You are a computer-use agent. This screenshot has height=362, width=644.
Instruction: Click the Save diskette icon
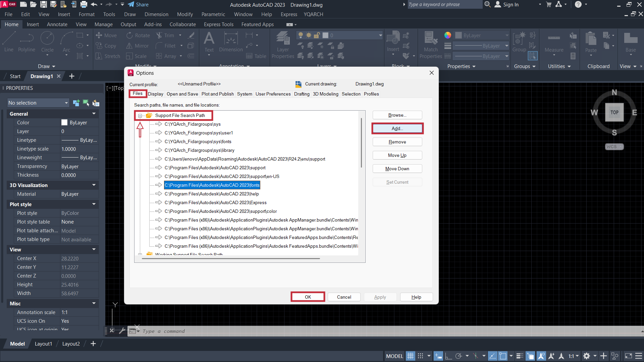(x=43, y=4)
